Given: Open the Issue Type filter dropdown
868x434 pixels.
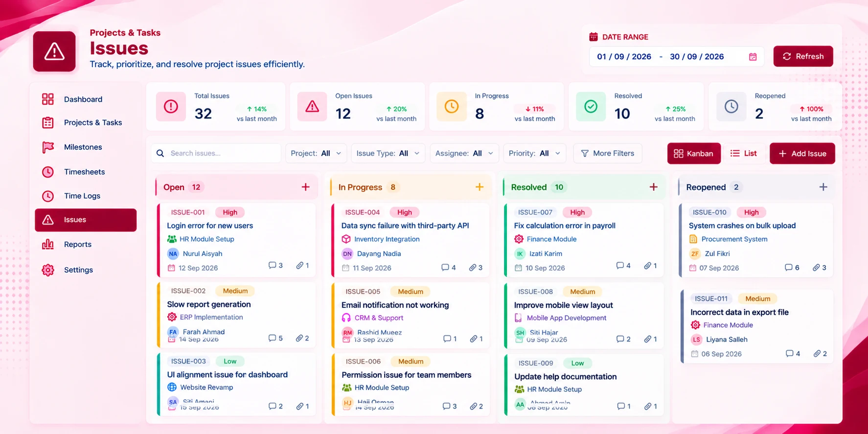Looking at the screenshot, I should pos(388,153).
